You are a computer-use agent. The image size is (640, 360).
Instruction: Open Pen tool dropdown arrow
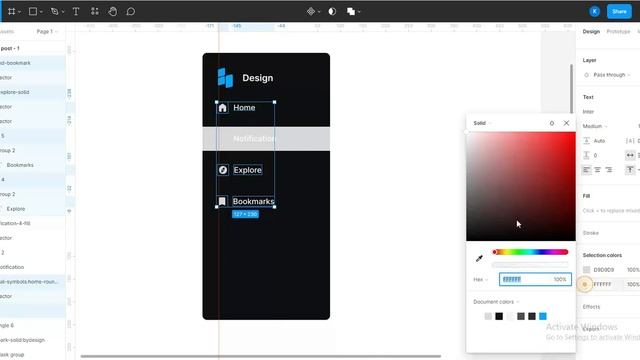[x=63, y=12]
